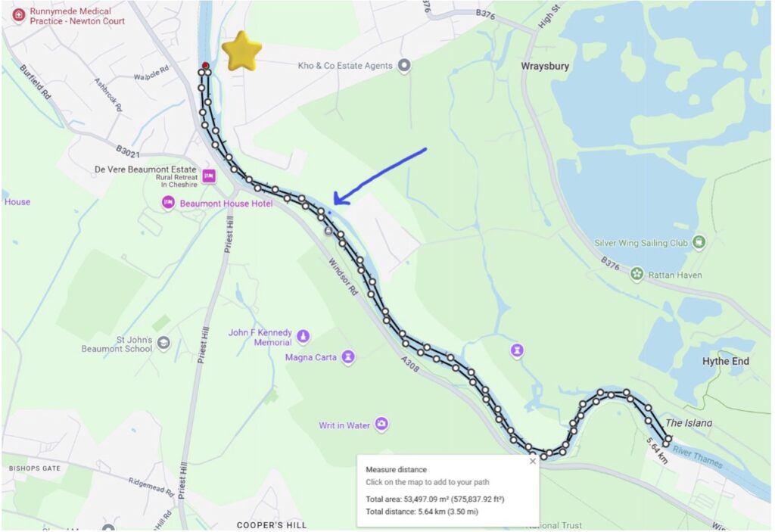The width and height of the screenshot is (775, 532).
Task: Click the small grey marker on Windsor Rd
Action: click(328, 231)
